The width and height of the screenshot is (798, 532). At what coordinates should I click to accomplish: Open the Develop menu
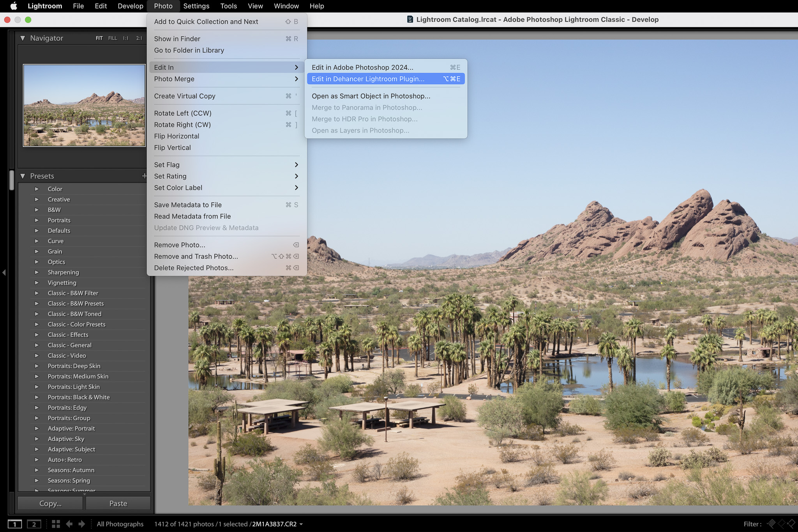(x=131, y=6)
